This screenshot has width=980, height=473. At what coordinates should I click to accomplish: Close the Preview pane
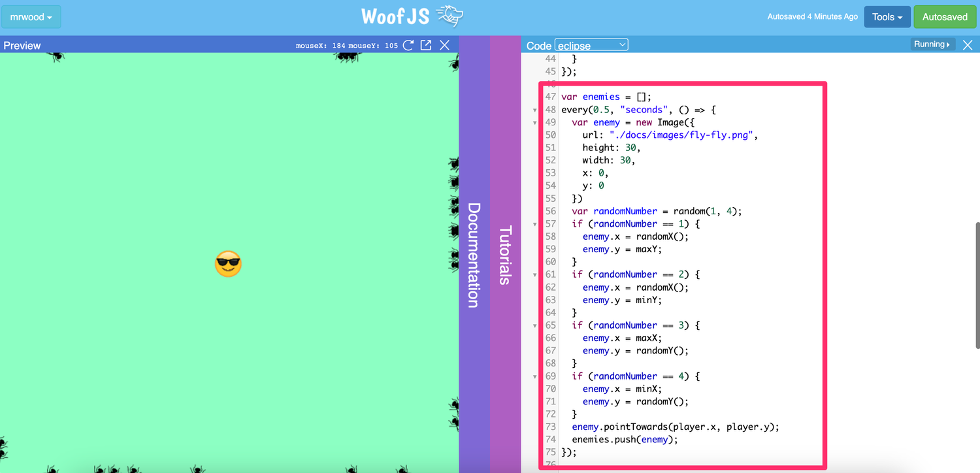click(x=445, y=45)
